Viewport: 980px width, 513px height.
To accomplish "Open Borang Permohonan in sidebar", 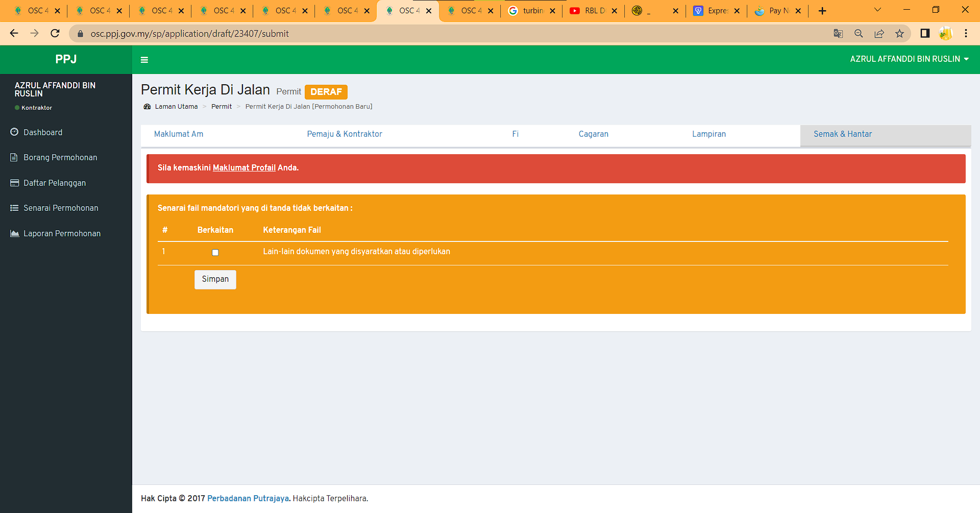I will [x=60, y=157].
